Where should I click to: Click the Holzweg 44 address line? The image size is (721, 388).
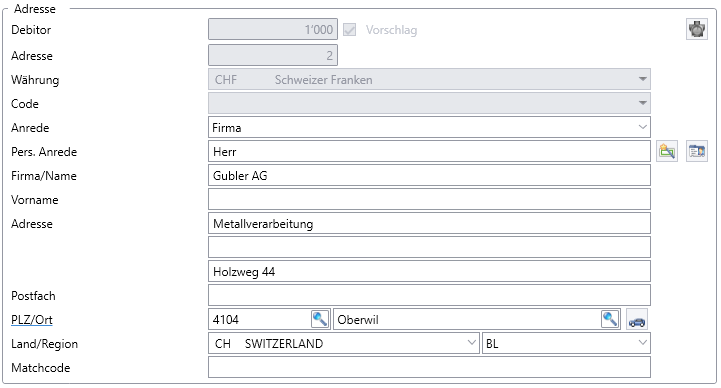tap(429, 271)
